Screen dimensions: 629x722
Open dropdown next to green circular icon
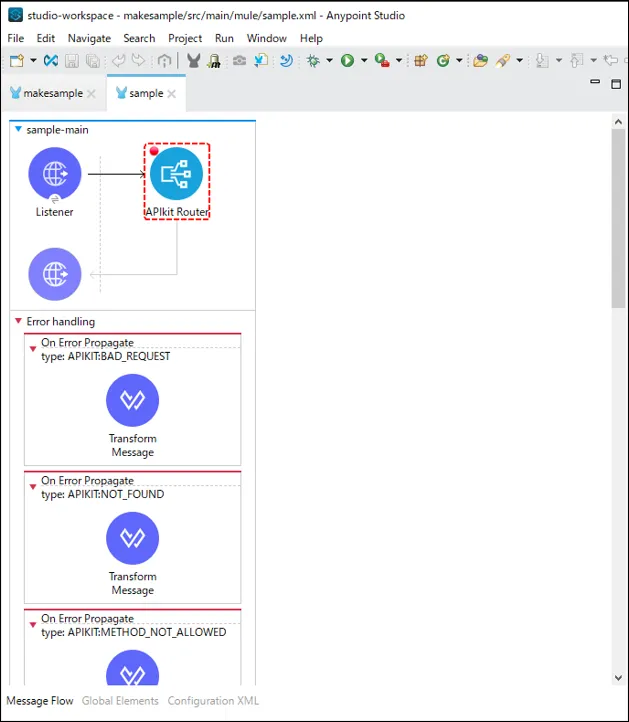459,60
